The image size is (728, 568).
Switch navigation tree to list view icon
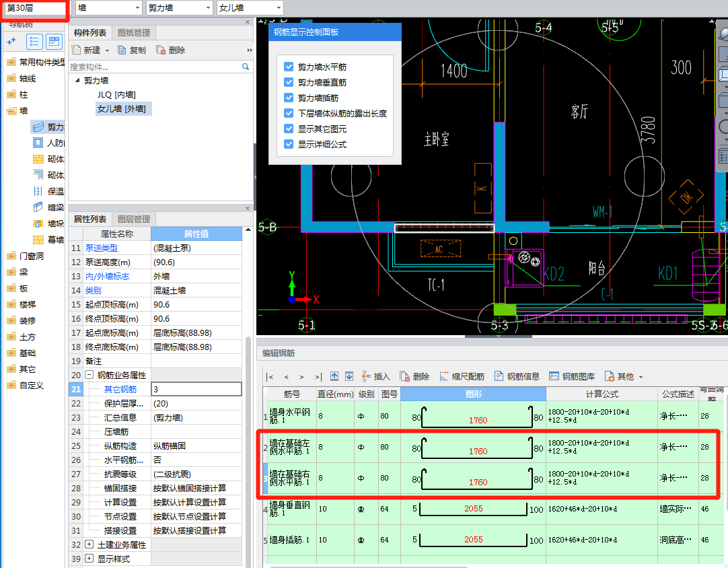coord(35,41)
